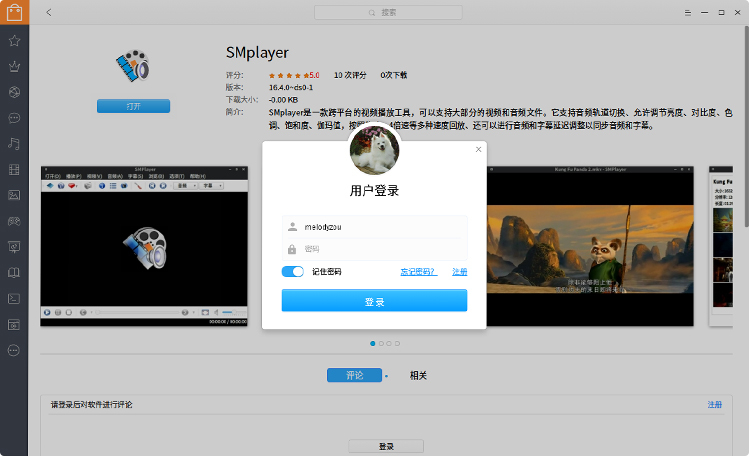Click the blue 登录 button in dialog
Viewport: 749px width, 456px height.
tap(374, 301)
